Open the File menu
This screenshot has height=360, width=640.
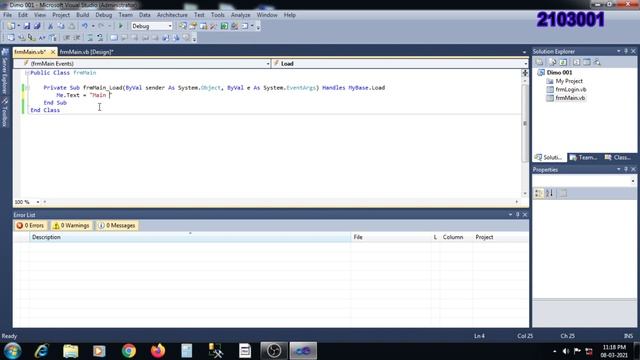tap(7, 15)
